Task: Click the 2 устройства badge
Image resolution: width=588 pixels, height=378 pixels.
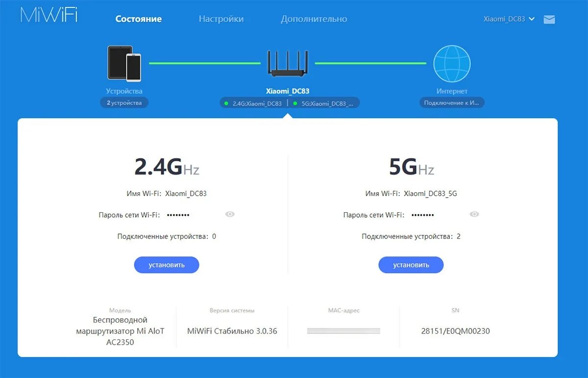Action: [124, 103]
